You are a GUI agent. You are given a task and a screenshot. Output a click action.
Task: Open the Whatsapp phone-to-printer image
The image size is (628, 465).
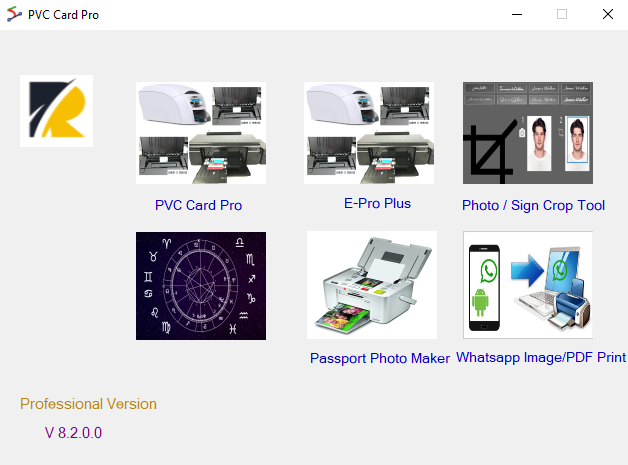(528, 285)
